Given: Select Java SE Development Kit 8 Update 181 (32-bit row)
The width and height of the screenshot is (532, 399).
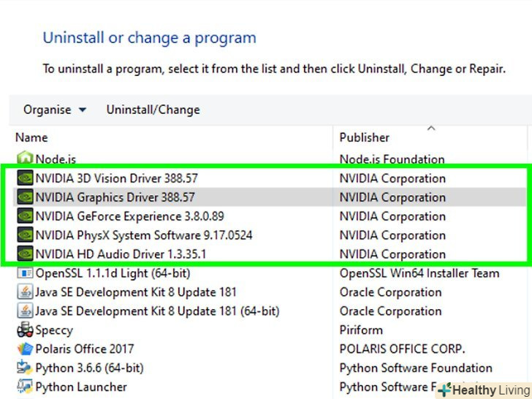Looking at the screenshot, I should coord(136,292).
